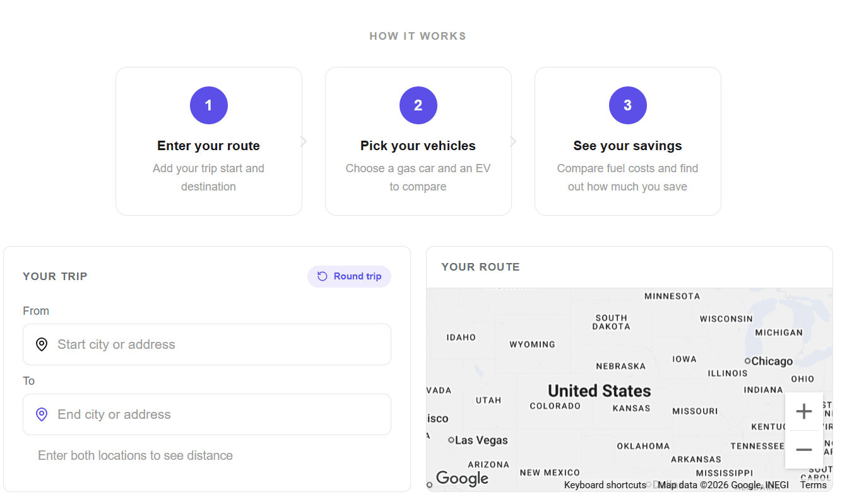The image size is (852, 504).
Task: Click the United States label on map
Action: pyautogui.click(x=600, y=391)
